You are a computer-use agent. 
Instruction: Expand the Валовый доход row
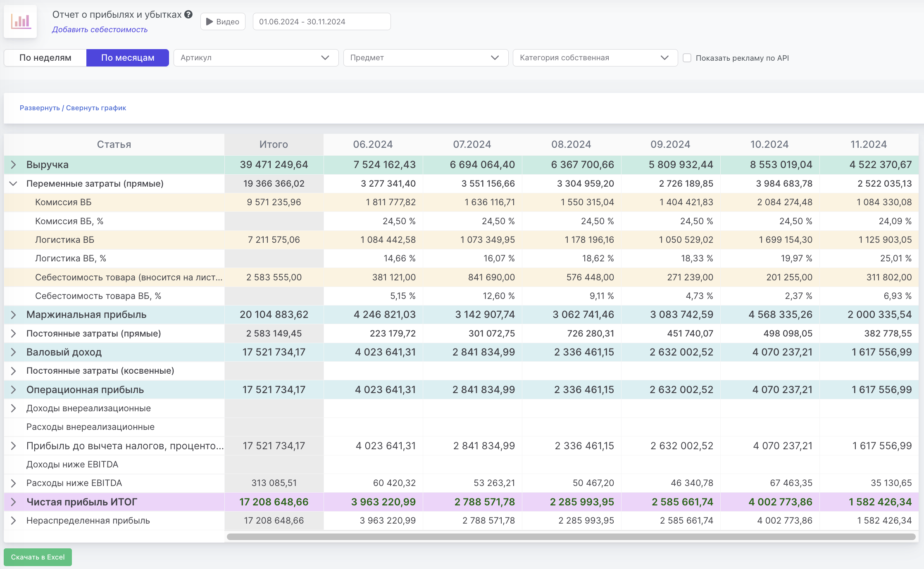13,352
